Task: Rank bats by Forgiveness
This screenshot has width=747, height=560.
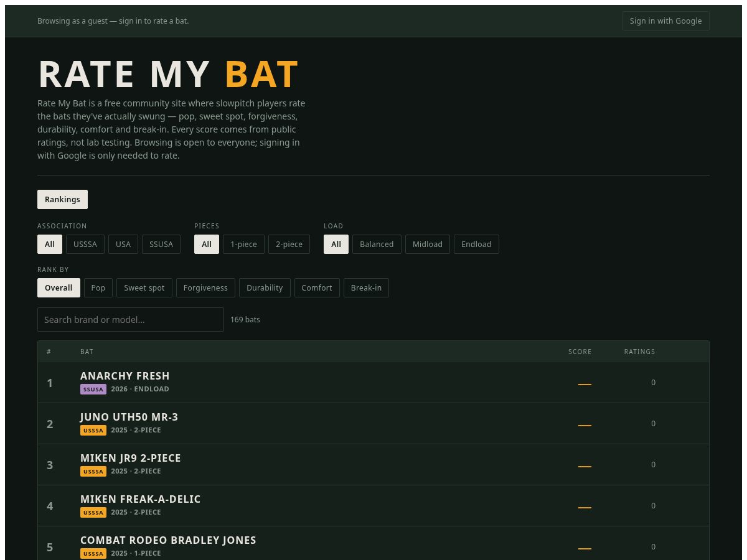Action: pyautogui.click(x=205, y=287)
